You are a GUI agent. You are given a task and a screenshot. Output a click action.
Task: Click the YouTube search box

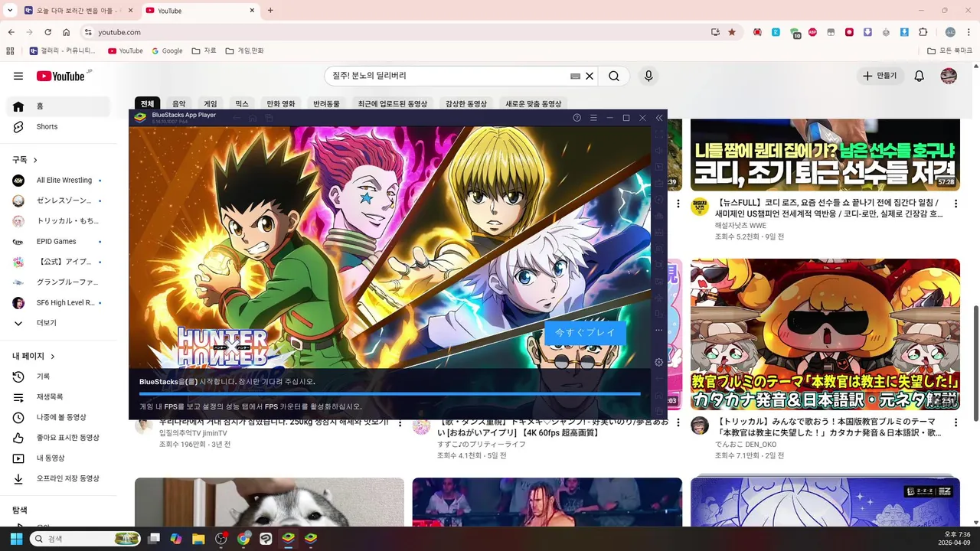[448, 76]
